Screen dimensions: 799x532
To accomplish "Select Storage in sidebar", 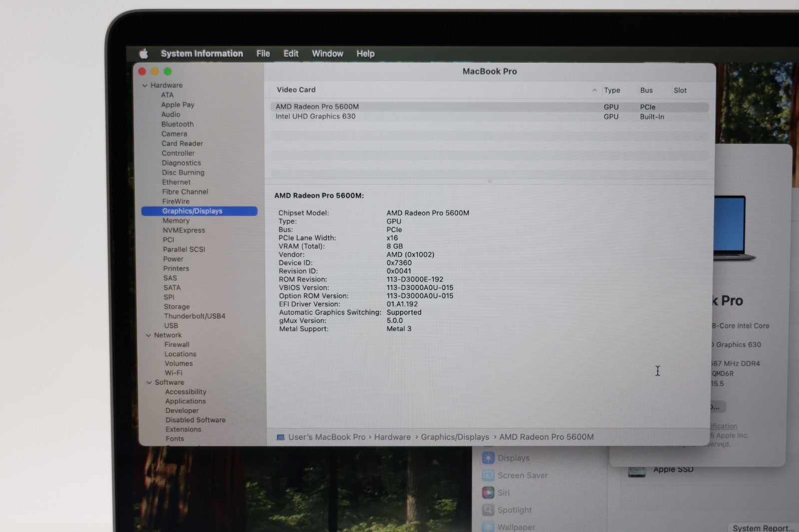I will [x=177, y=306].
